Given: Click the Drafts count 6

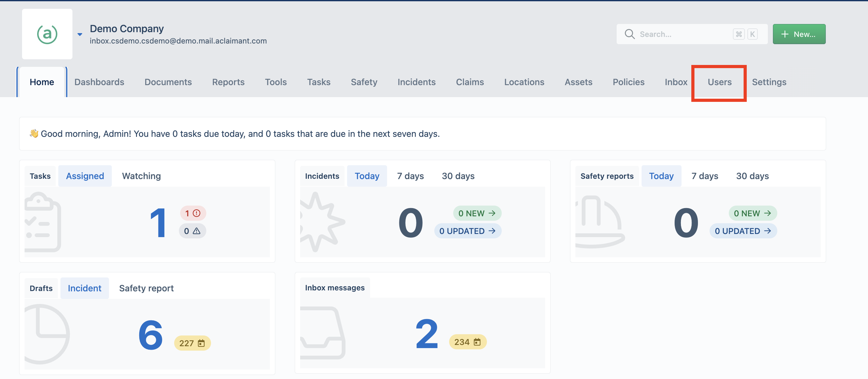Looking at the screenshot, I should pos(151,335).
